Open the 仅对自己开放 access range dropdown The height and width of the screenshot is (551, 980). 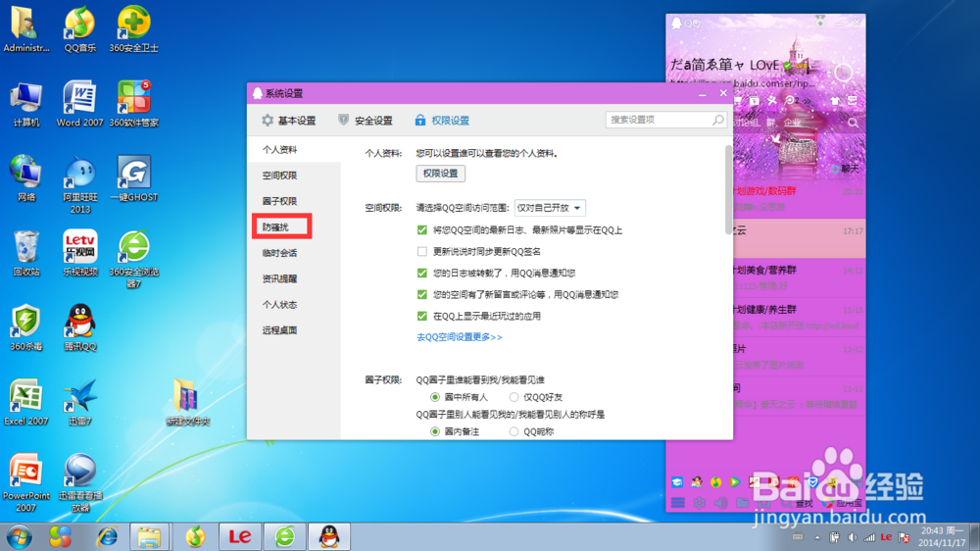[550, 208]
